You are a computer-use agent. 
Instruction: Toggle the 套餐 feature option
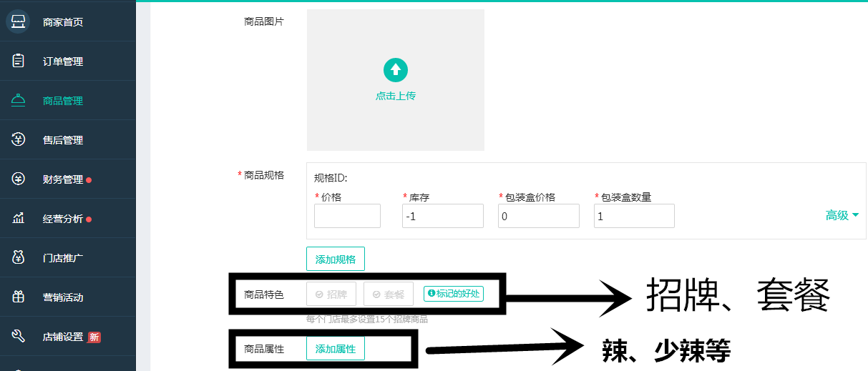click(389, 294)
